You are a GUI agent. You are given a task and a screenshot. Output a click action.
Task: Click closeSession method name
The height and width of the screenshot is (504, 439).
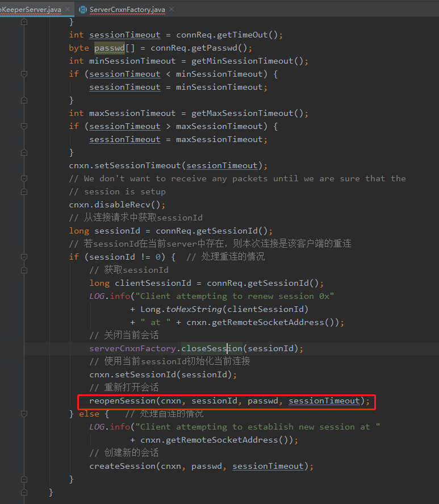pyautogui.click(x=212, y=348)
